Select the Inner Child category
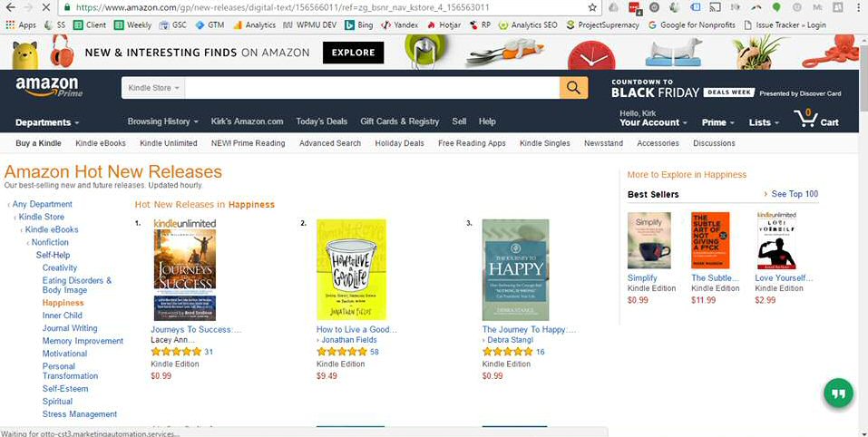The height and width of the screenshot is (437, 868). (x=62, y=316)
